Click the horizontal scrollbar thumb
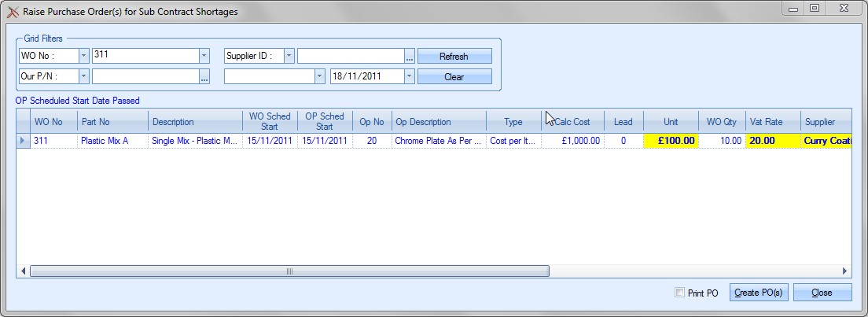 click(289, 271)
